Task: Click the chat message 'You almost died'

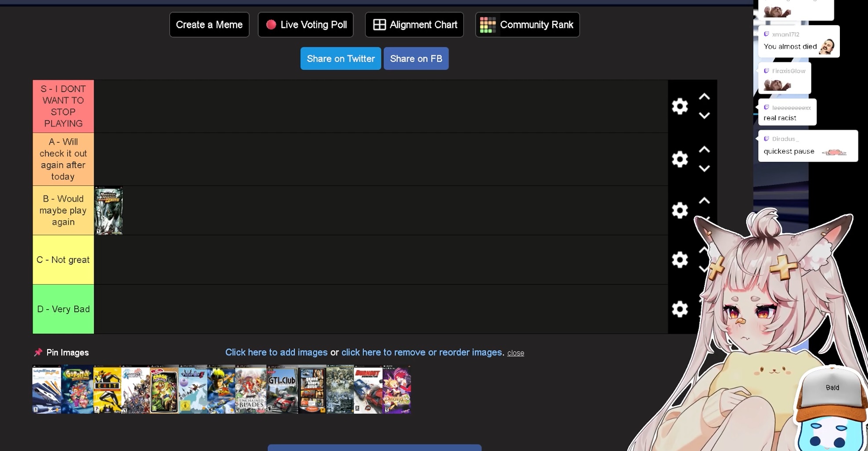Action: 790,47
